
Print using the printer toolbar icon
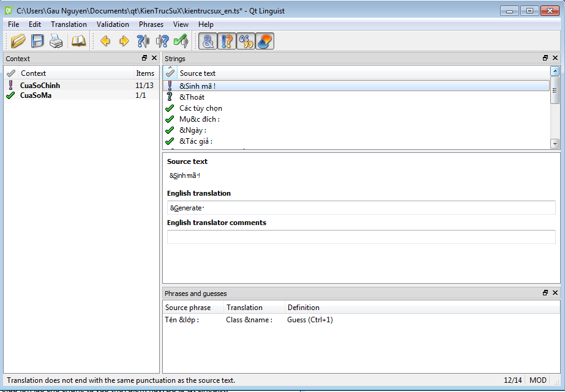56,41
